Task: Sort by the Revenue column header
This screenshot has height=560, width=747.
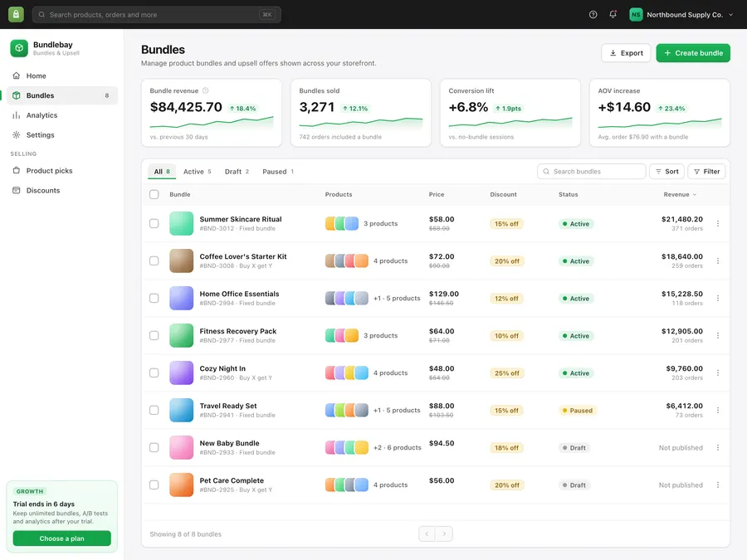Action: 680,194
